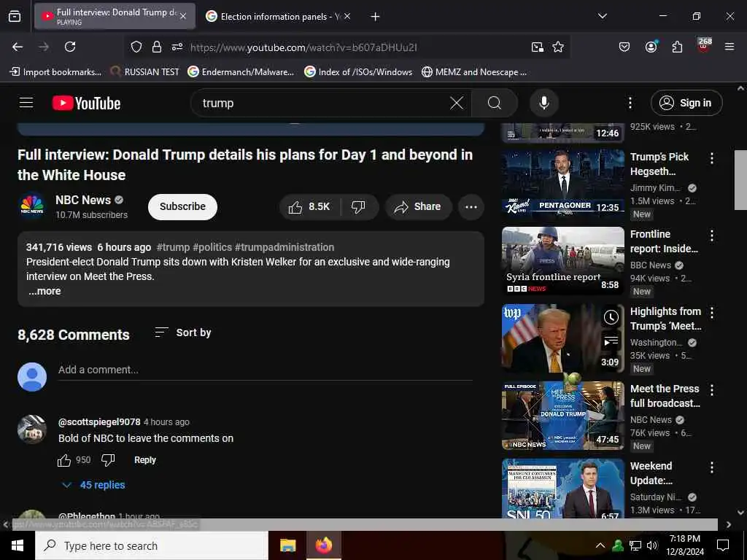Show hidden system tray icons
Screen dimensions: 747x560
600,545
